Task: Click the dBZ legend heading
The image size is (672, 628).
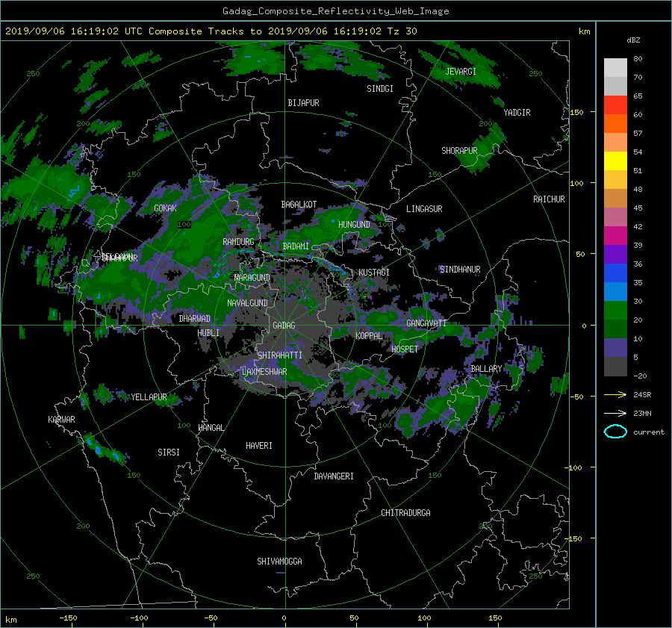Action: [x=633, y=40]
